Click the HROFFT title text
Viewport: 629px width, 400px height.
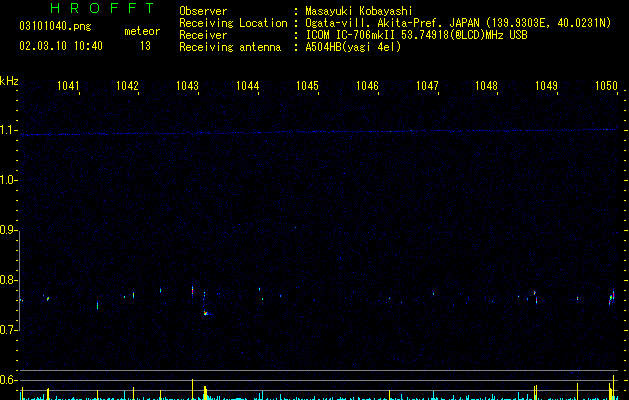tap(102, 8)
